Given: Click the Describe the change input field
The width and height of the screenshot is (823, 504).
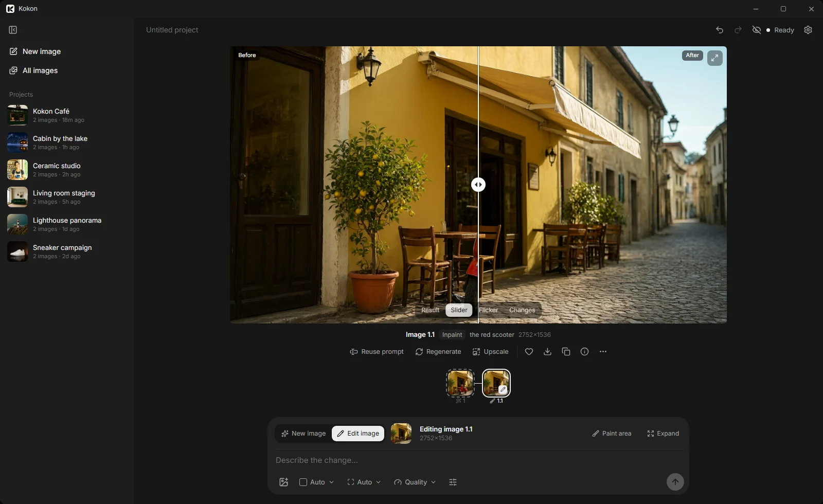Looking at the screenshot, I should 478,460.
